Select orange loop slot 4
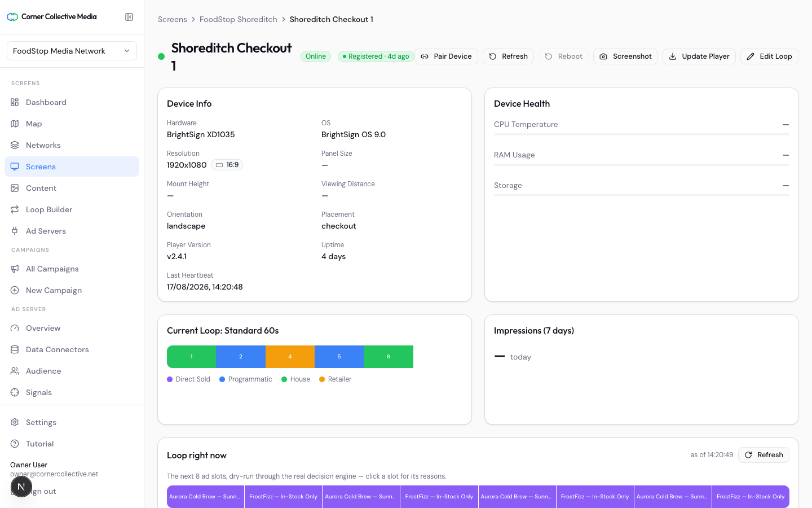 click(290, 357)
